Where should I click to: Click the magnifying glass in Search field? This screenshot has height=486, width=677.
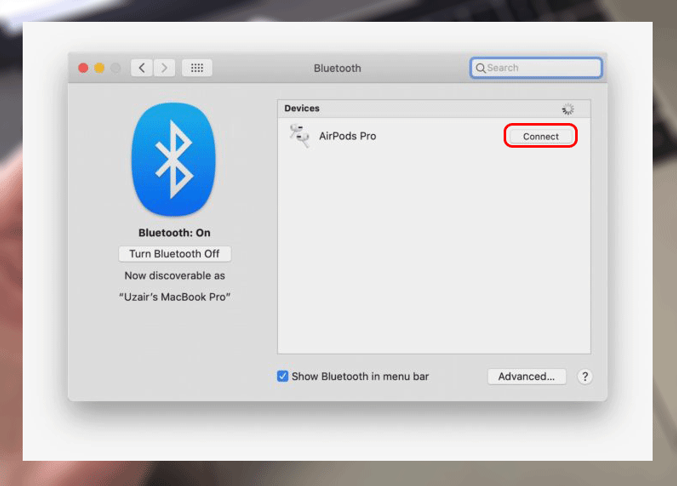pos(480,68)
